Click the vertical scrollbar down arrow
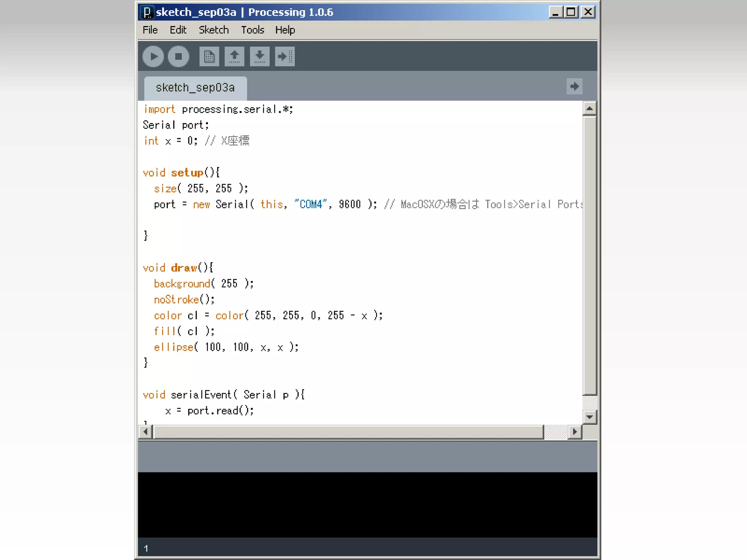747x560 pixels. [x=589, y=417]
